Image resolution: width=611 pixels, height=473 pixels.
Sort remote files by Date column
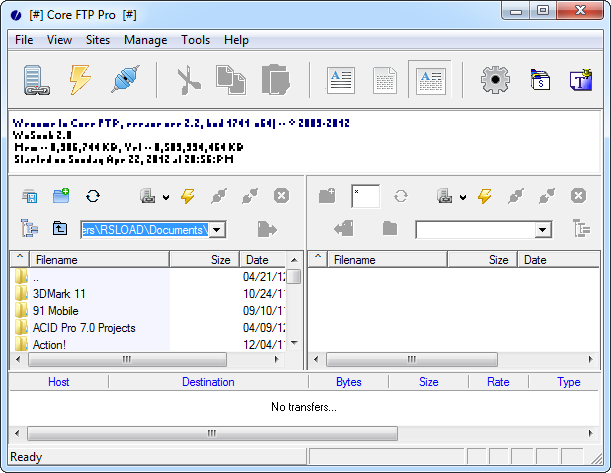click(x=558, y=260)
